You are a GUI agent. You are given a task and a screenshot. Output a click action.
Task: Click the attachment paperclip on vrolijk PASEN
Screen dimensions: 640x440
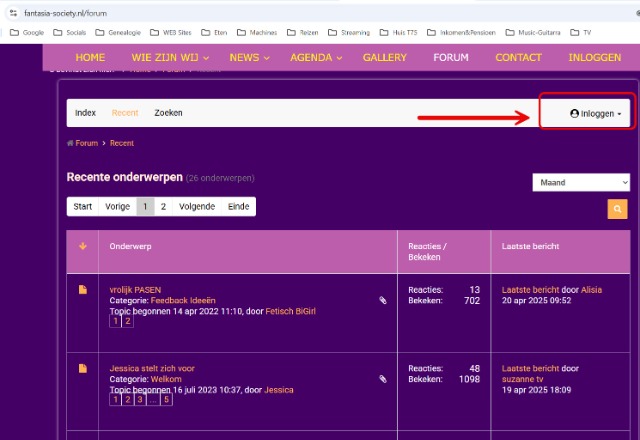(x=382, y=300)
